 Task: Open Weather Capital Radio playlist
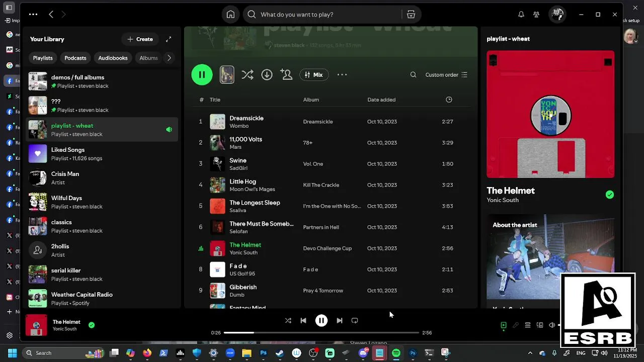point(102,299)
